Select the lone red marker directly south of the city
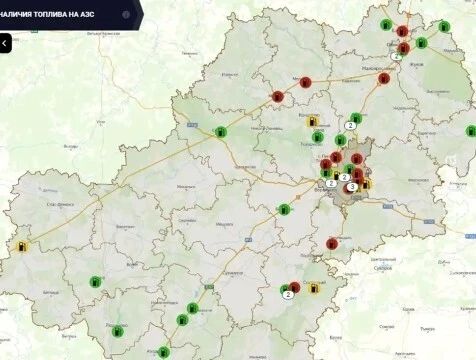476x360 pixels. click(332, 244)
